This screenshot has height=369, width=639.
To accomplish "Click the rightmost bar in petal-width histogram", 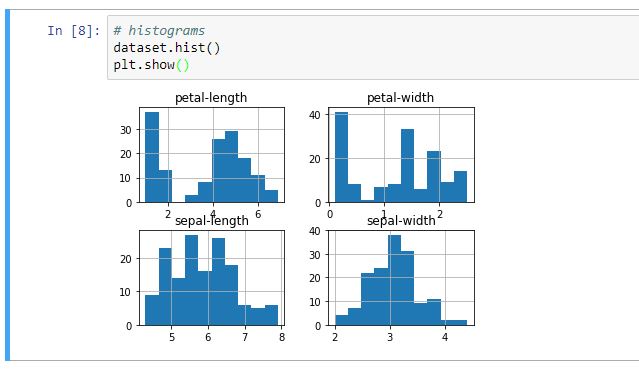I will (x=461, y=187).
